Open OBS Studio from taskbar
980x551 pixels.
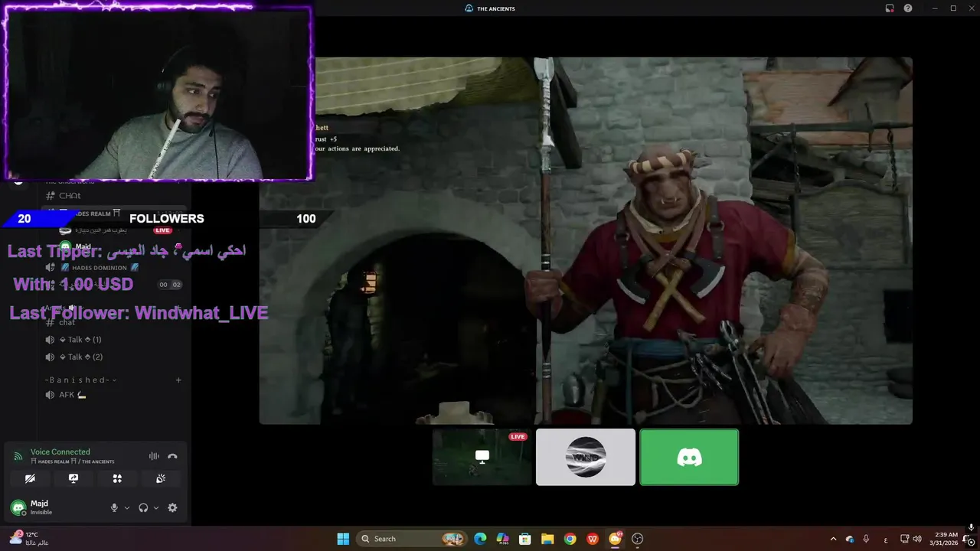(x=637, y=539)
